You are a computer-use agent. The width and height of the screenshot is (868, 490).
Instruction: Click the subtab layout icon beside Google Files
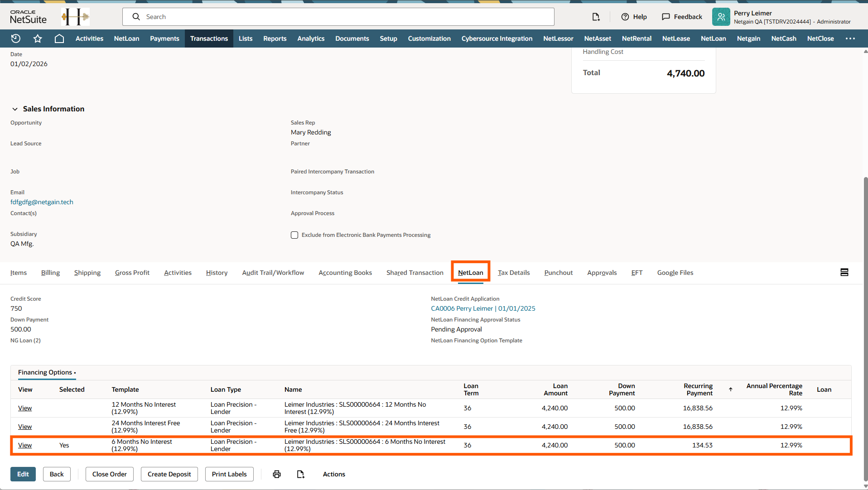[x=844, y=272]
